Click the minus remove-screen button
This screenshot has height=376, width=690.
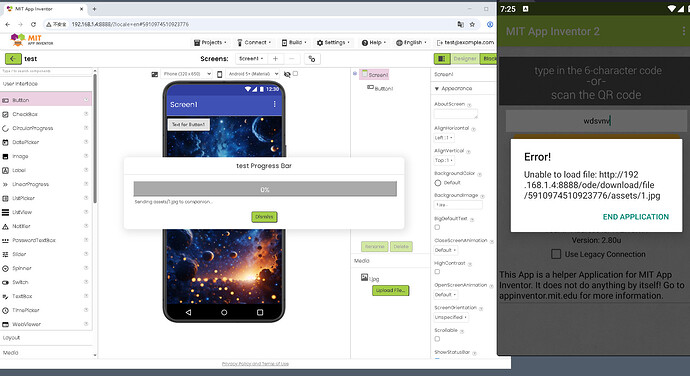291,59
